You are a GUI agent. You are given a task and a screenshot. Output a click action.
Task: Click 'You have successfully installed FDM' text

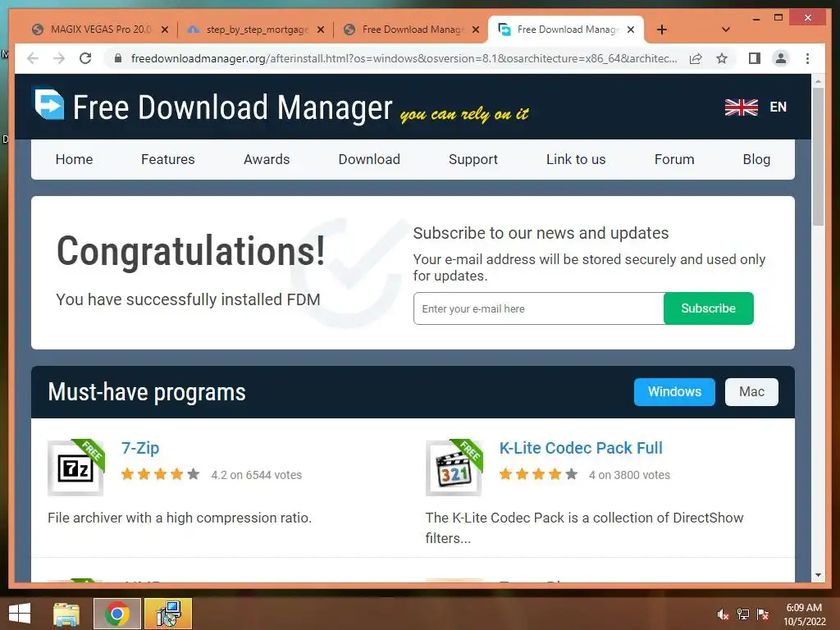188,299
